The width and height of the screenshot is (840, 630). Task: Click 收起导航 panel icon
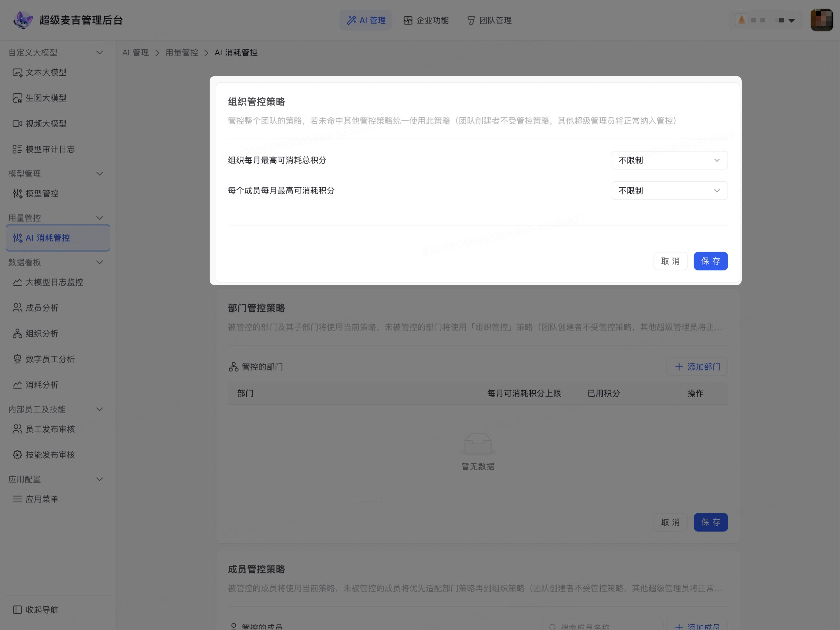17,610
